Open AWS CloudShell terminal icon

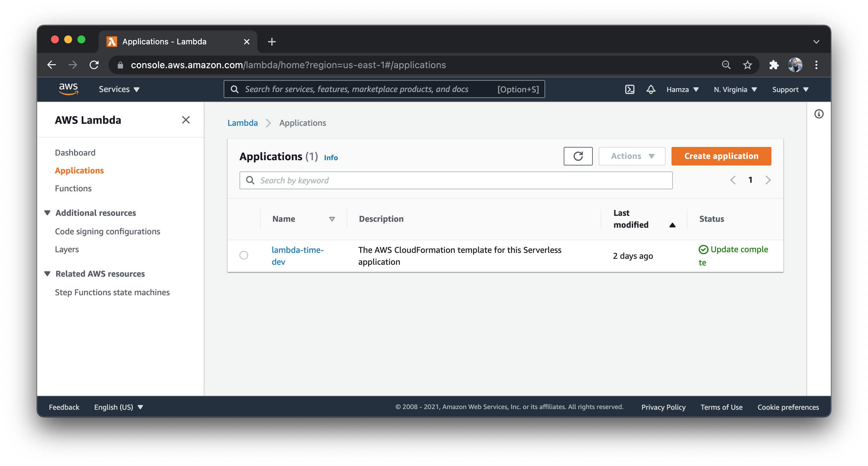[629, 89]
